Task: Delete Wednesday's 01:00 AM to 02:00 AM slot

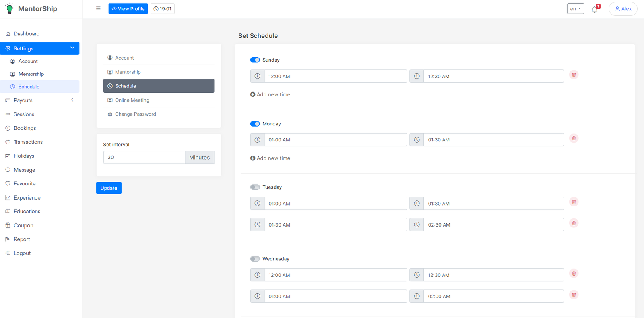Action: (x=574, y=295)
